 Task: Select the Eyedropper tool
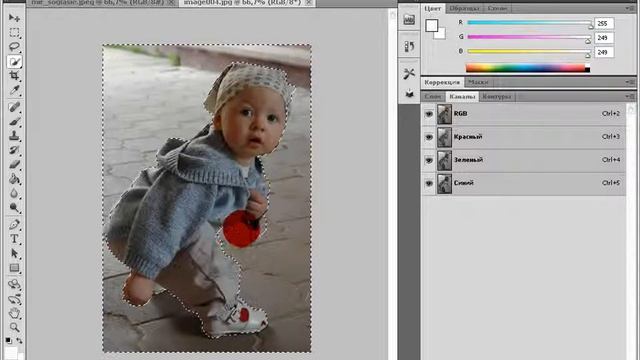[x=14, y=91]
